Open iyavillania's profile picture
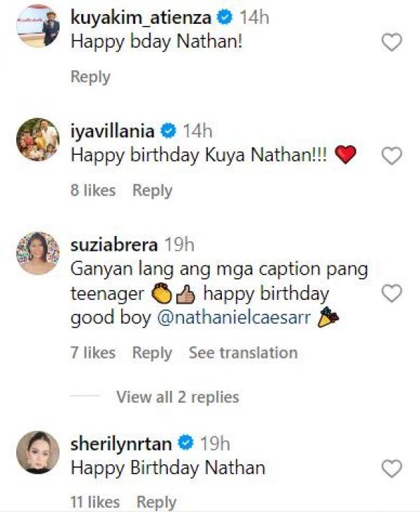420x512 pixels. [x=38, y=139]
